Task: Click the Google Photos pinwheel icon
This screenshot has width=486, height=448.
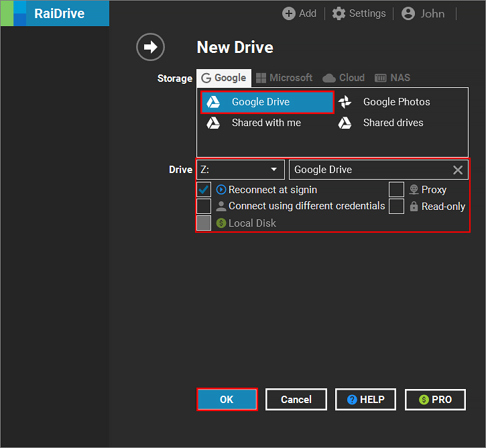Action: 345,102
